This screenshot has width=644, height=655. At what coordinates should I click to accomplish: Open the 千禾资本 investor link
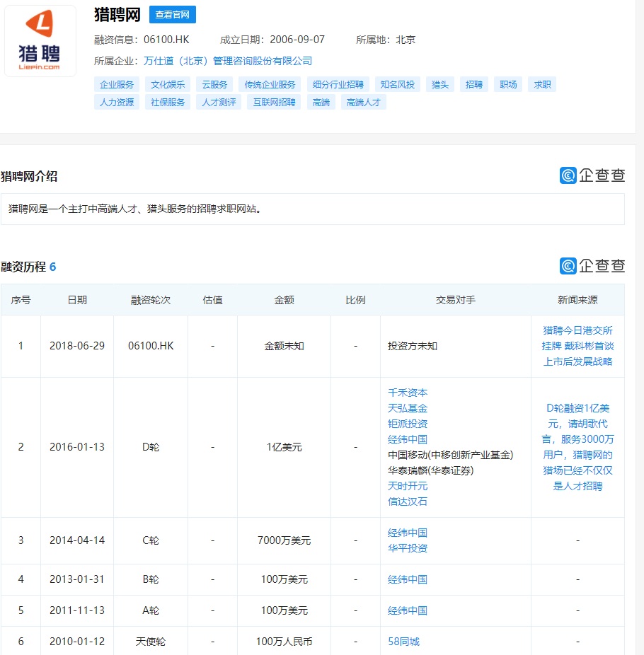(408, 393)
